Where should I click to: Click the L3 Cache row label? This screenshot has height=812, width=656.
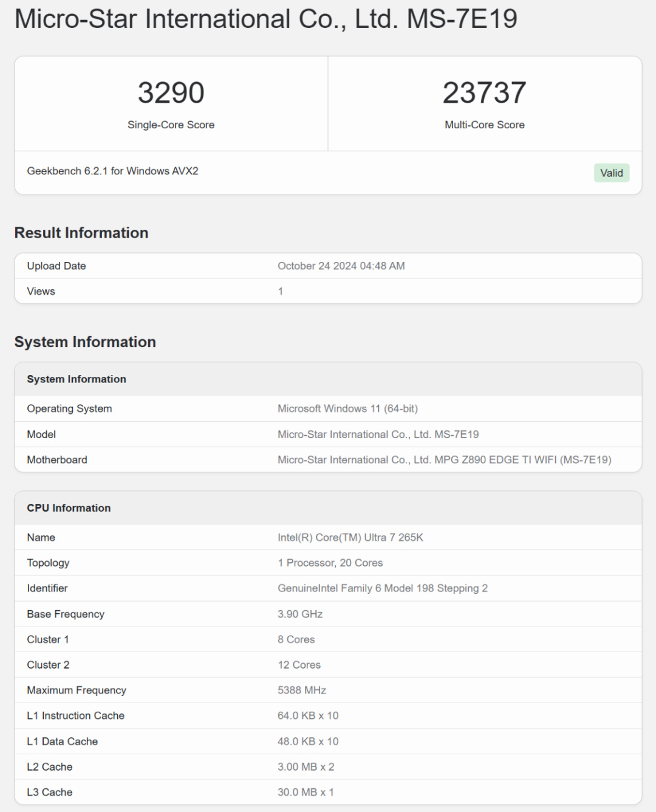click(x=49, y=793)
